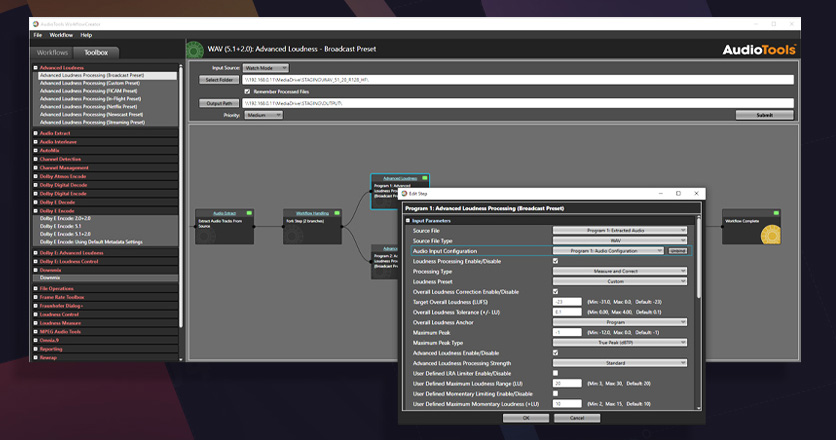Viewport: 836px width, 440px height.
Task: Enable User Defined Momentary Limiting checkbox
Action: point(556,393)
